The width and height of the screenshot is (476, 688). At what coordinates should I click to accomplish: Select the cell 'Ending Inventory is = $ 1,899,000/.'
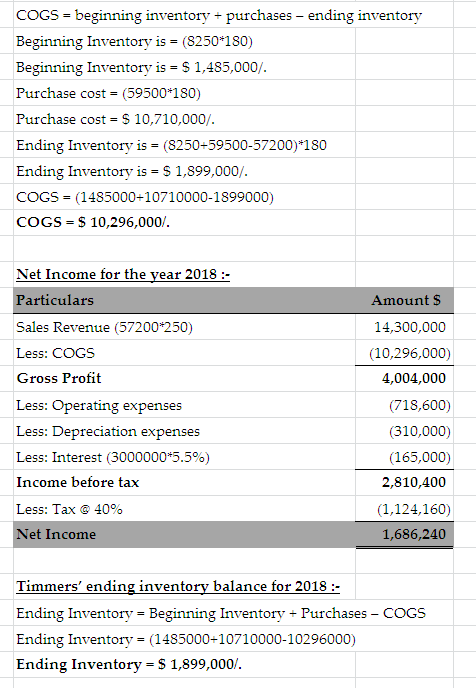tap(132, 171)
